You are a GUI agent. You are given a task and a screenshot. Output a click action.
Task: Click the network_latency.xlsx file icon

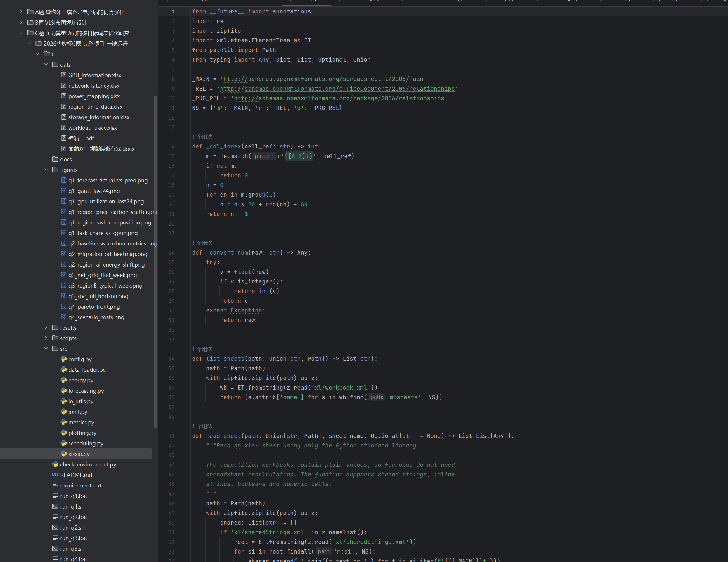coord(64,85)
